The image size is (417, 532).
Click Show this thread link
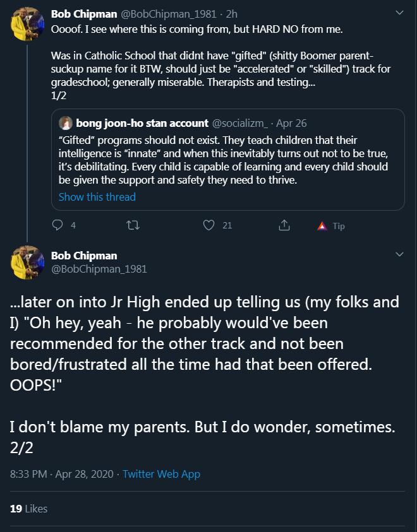click(97, 197)
